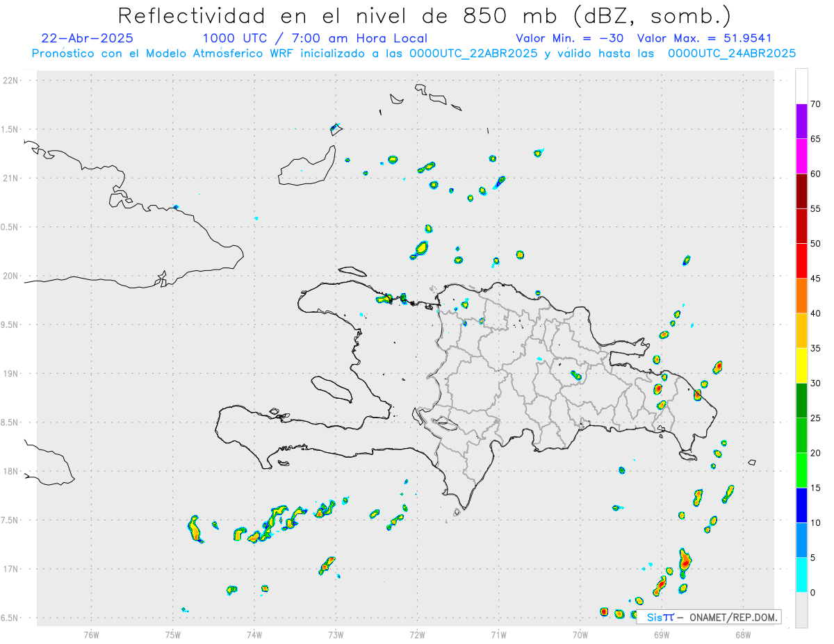
Task: Choose the cyan 0–5 dBZ colorbar segment
Action: click(801, 575)
